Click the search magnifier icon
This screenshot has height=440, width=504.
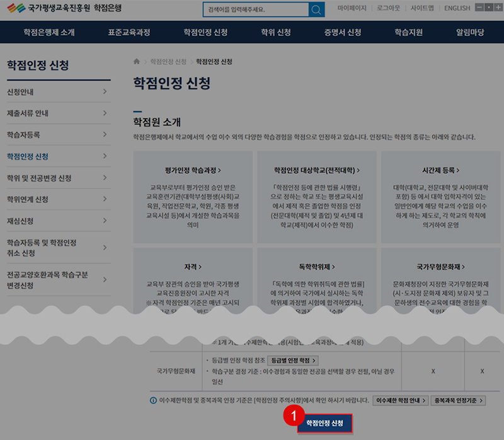(x=316, y=9)
